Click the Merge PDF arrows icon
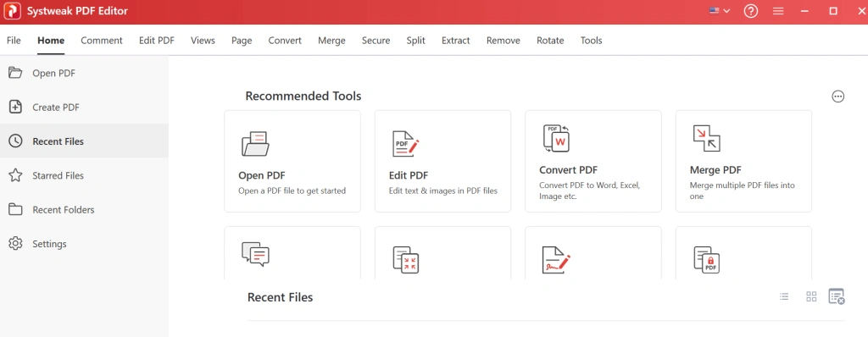This screenshot has width=868, height=337. [x=706, y=138]
